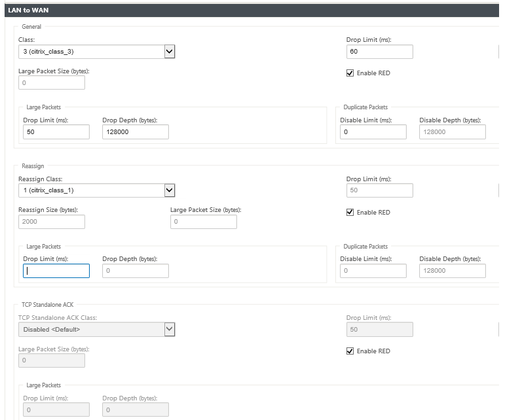522x420 pixels.
Task: Click Reassign Large Packets Drop Depth field
Action: 136,271
